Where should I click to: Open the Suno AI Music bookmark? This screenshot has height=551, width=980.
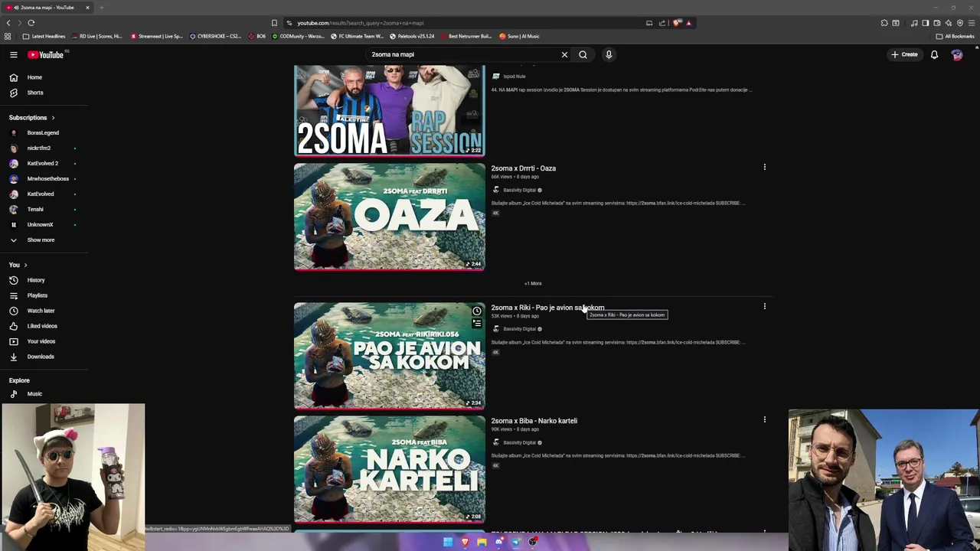(519, 36)
